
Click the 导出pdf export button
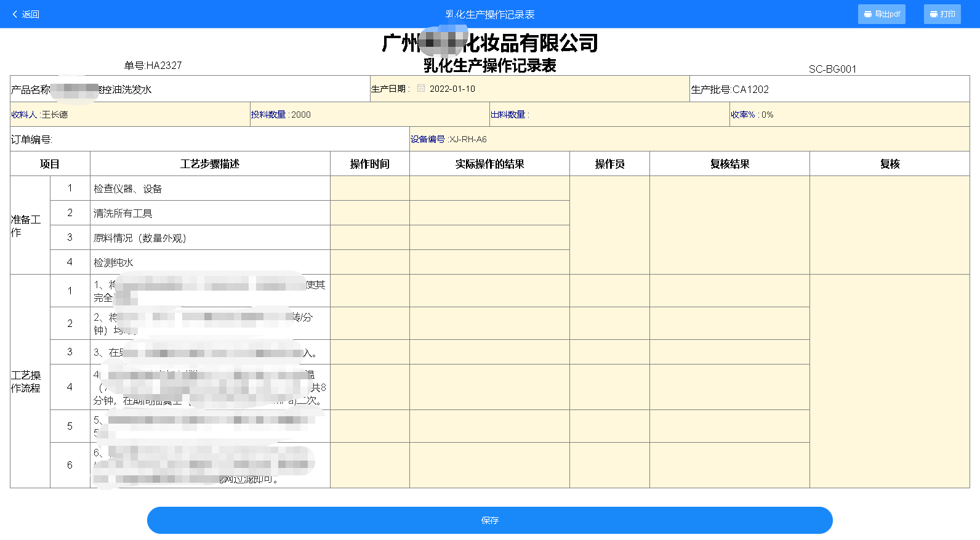[x=881, y=14]
